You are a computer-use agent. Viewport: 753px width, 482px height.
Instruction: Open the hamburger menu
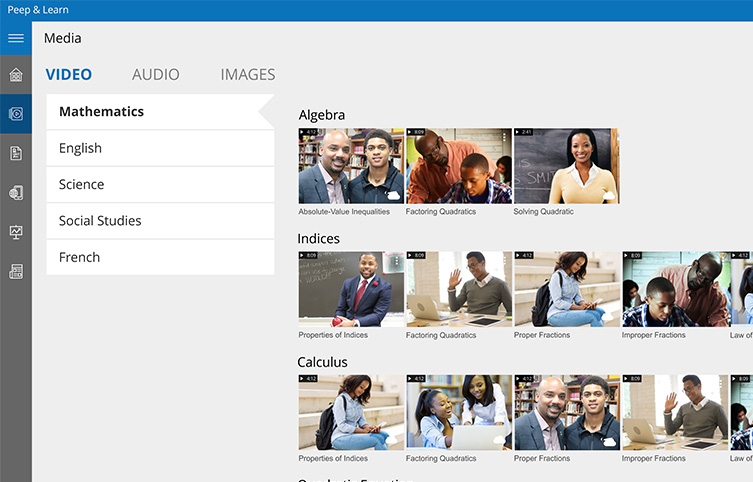[x=16, y=38]
